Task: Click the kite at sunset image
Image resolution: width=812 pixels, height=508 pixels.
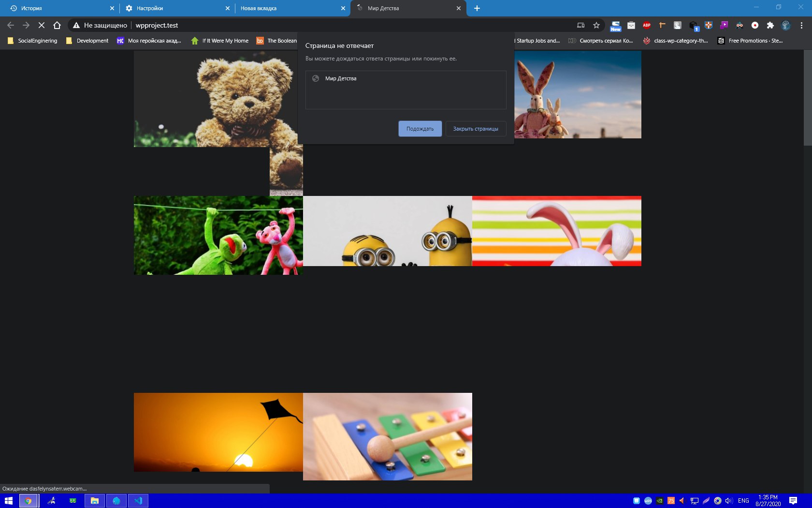Action: point(218,432)
